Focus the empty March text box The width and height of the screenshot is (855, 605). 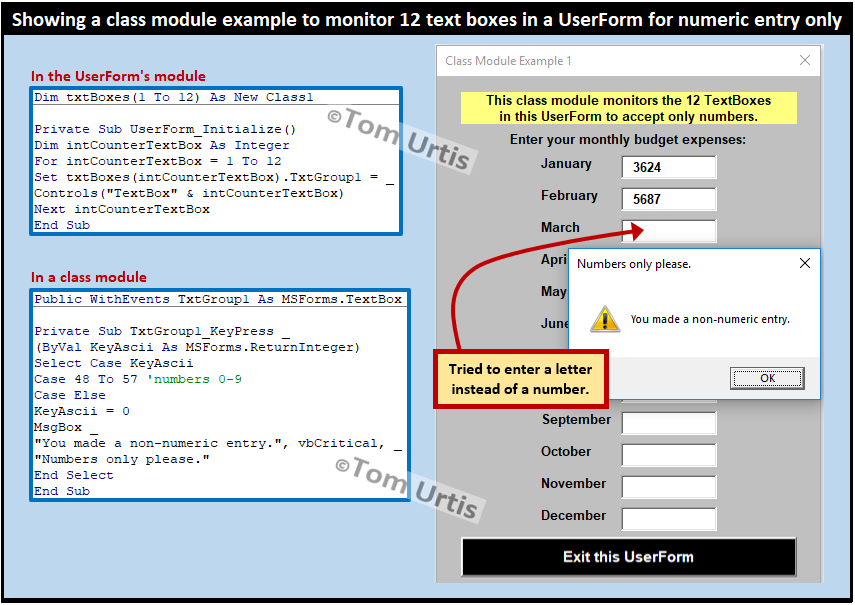(669, 231)
